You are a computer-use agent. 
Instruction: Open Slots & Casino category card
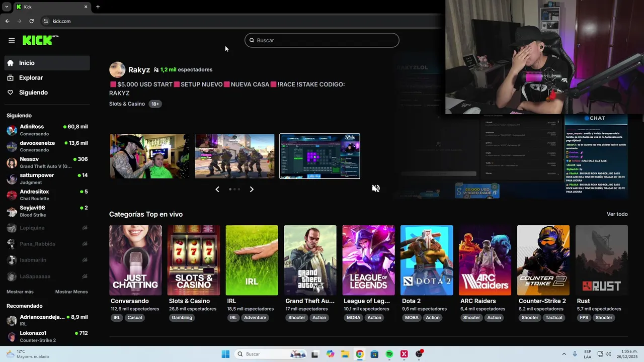(x=194, y=260)
